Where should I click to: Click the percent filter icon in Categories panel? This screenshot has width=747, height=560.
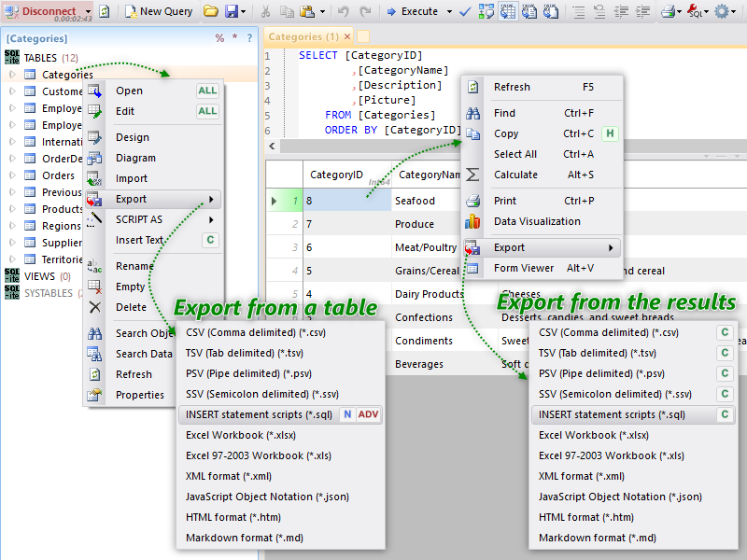pos(219,38)
